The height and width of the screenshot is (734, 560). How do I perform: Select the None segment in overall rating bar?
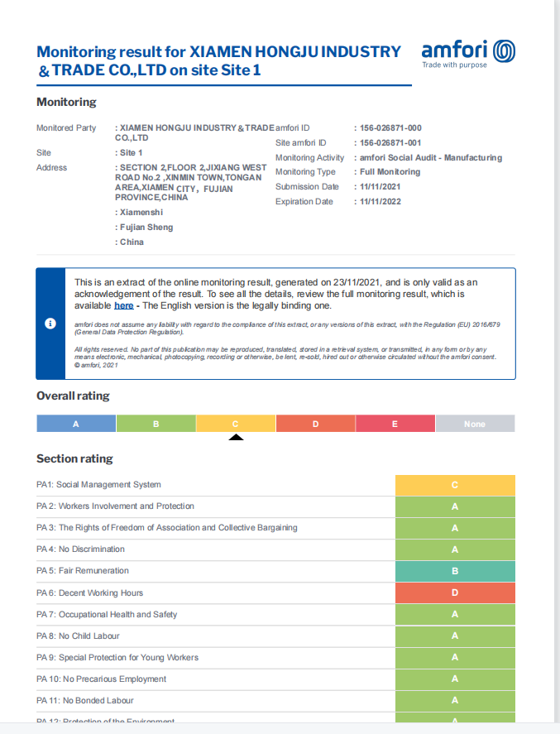pos(476,424)
